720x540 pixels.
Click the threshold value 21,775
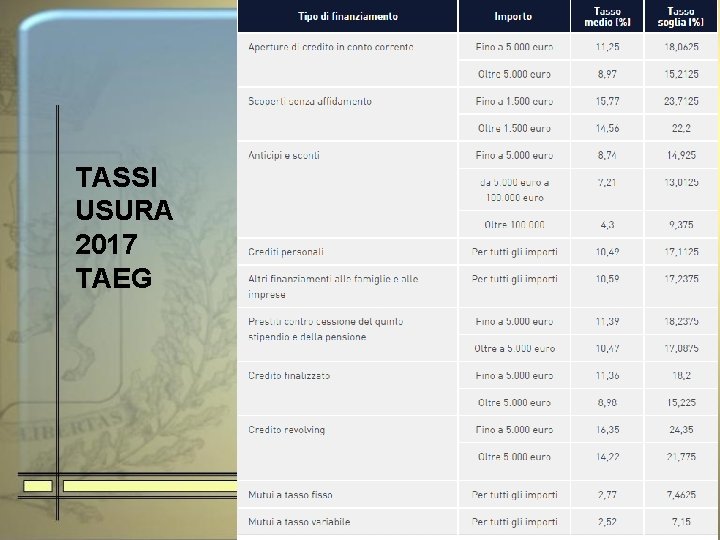(681, 457)
